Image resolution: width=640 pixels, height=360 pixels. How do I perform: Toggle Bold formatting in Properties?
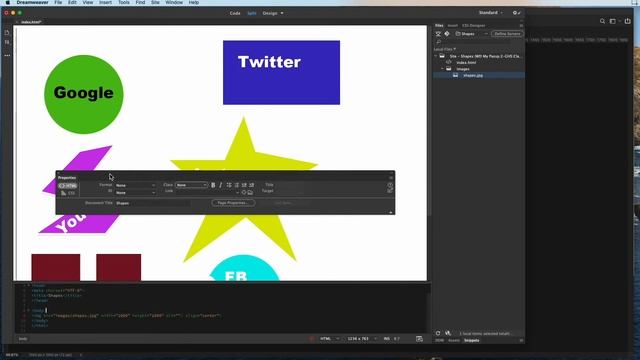tap(213, 185)
